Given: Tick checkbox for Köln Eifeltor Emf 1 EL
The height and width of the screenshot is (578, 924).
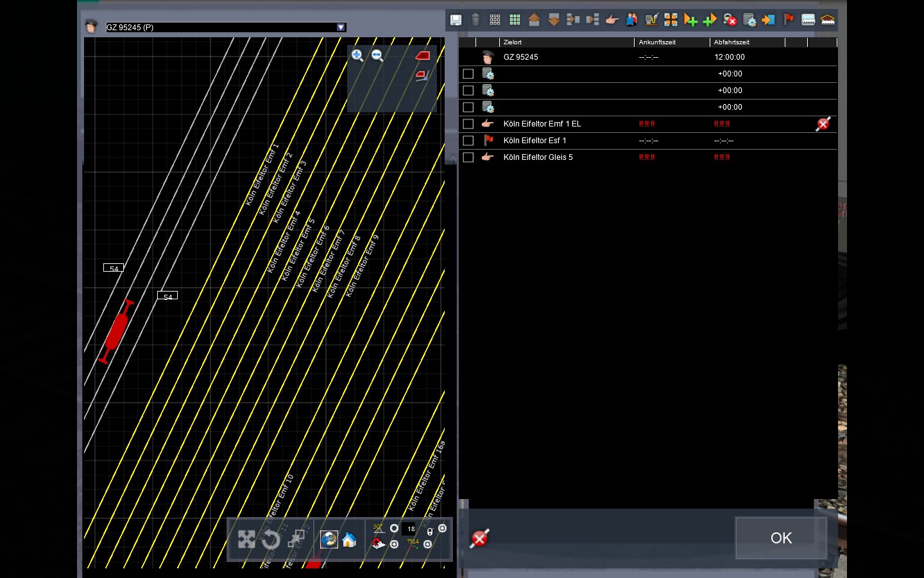Looking at the screenshot, I should point(468,124).
